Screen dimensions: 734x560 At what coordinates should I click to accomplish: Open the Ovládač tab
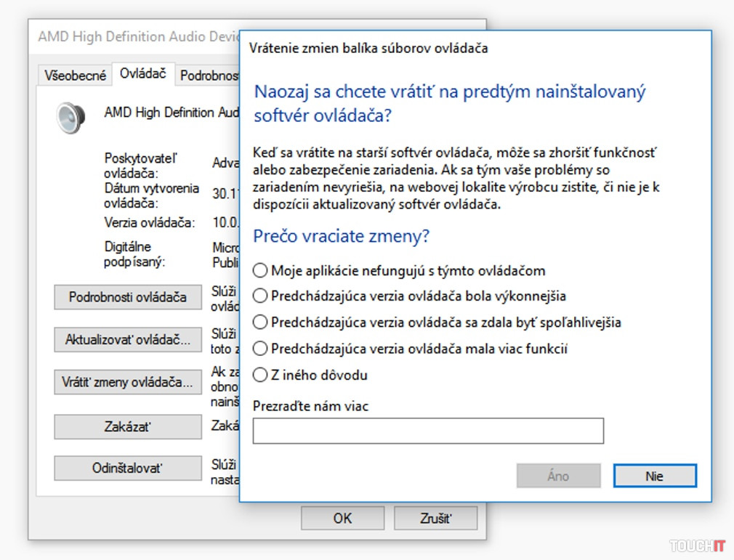[143, 73]
